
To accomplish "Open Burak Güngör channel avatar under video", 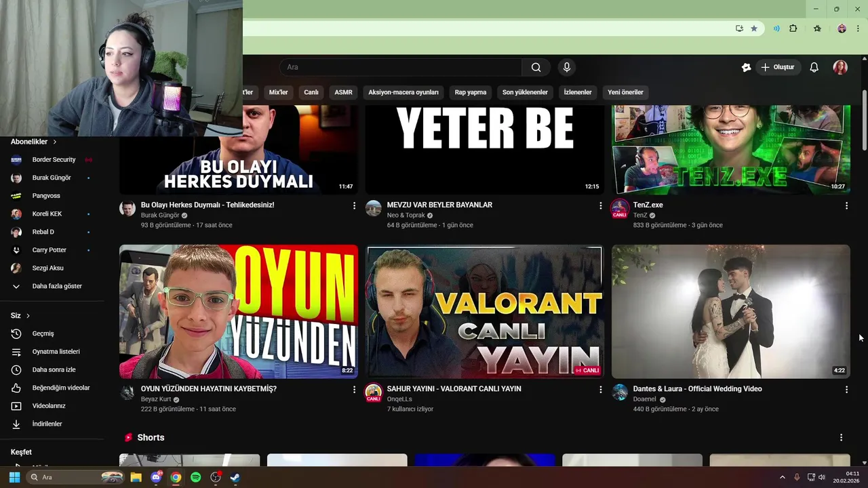I will (127, 208).
